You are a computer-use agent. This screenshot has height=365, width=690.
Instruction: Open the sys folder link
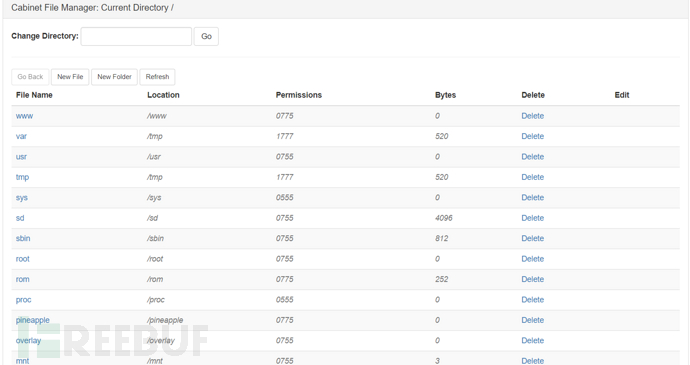[x=22, y=198]
